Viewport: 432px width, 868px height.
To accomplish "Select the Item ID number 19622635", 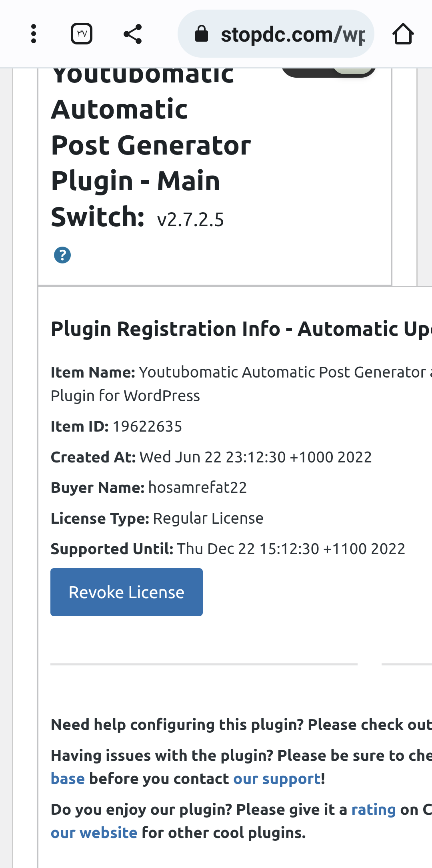I will click(147, 426).
